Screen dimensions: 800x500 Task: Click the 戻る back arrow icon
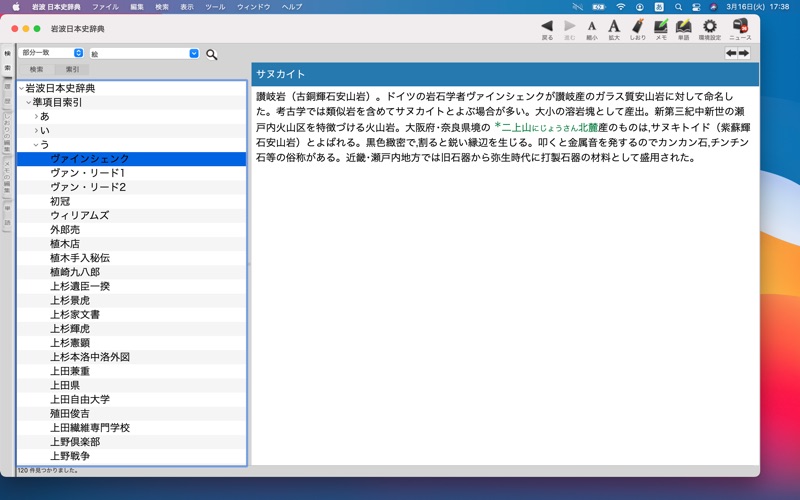(x=546, y=26)
